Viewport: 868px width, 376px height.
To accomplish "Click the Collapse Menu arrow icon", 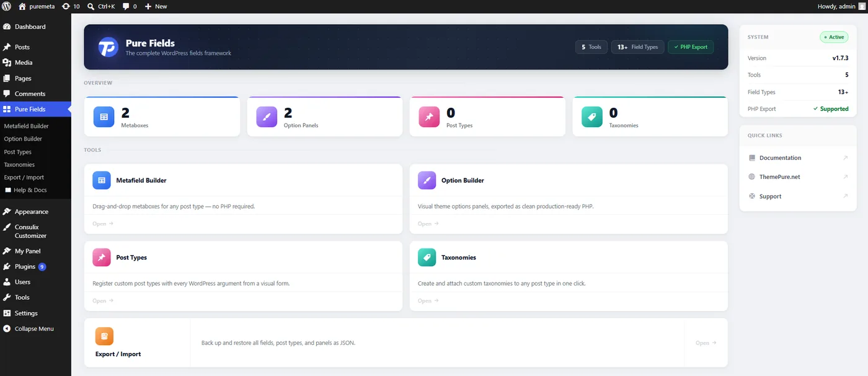I will tap(7, 329).
